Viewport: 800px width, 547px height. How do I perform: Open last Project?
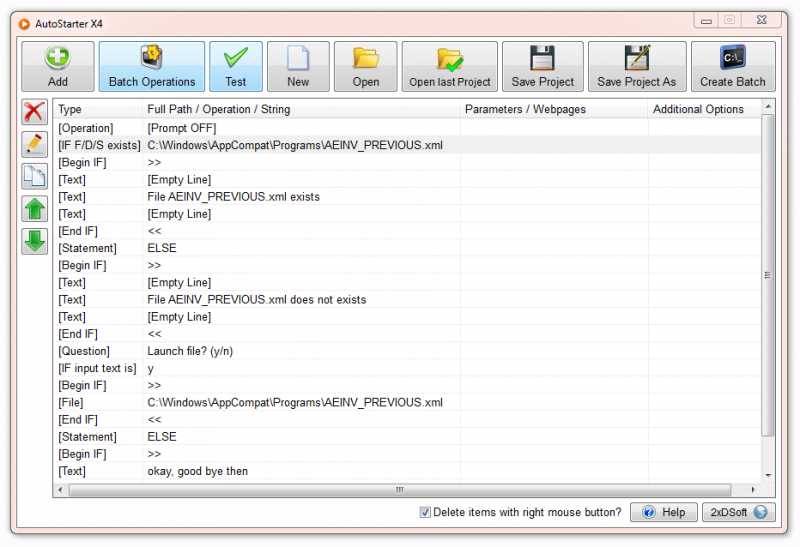tap(449, 66)
